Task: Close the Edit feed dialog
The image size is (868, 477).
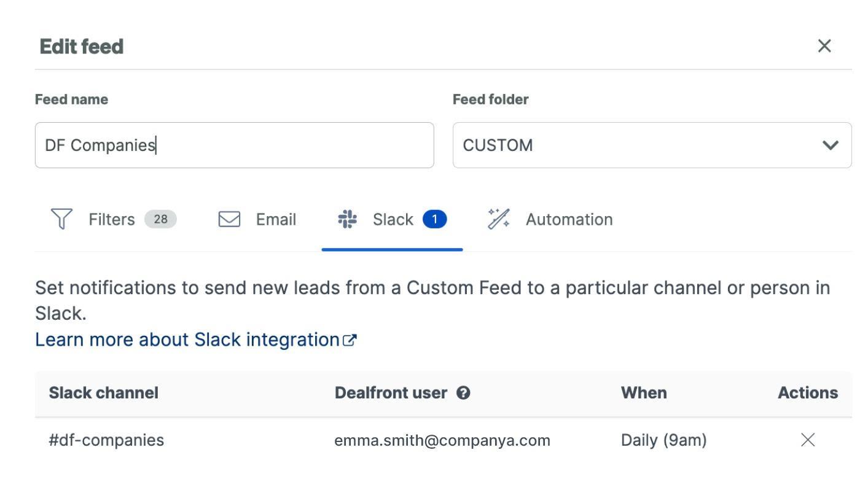Action: [x=824, y=46]
